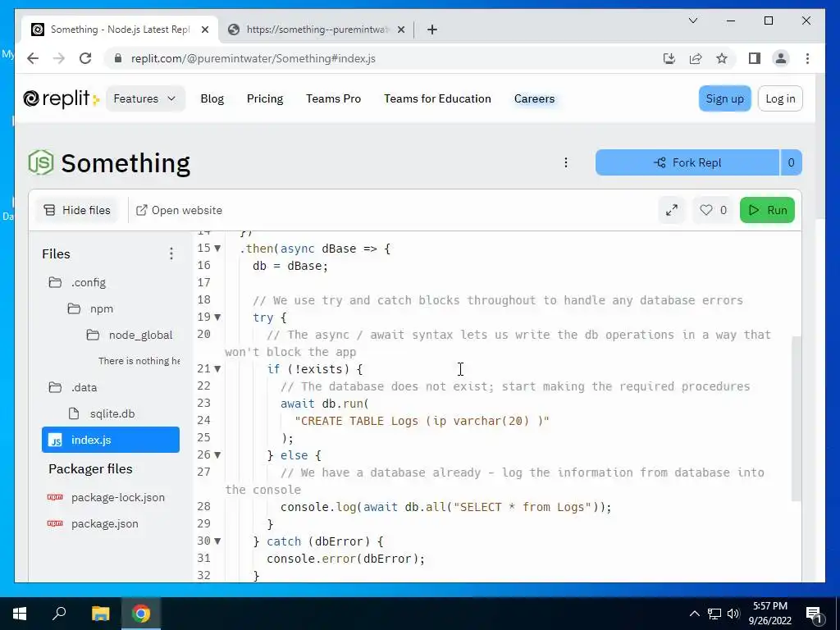Open the repl options three-dot menu
The width and height of the screenshot is (840, 630).
point(566,162)
